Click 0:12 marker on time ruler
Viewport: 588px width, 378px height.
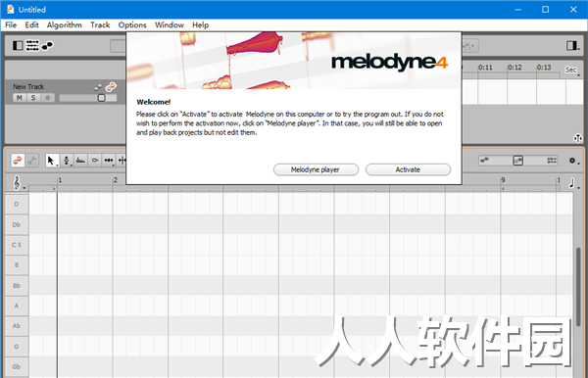point(514,68)
